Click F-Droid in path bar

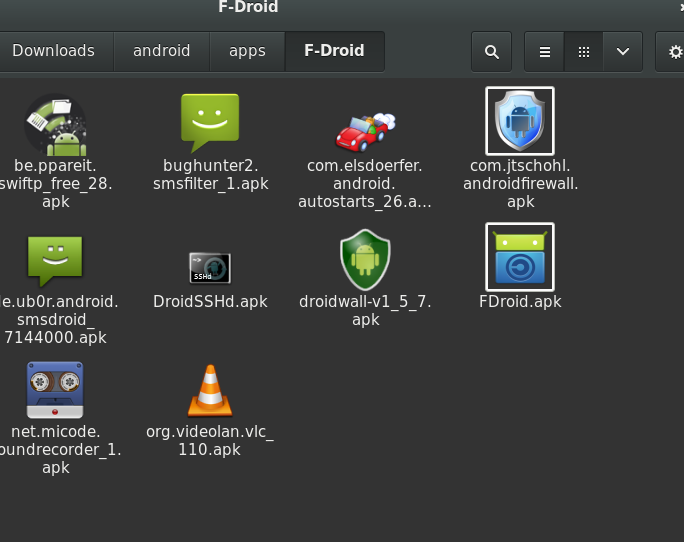click(335, 51)
